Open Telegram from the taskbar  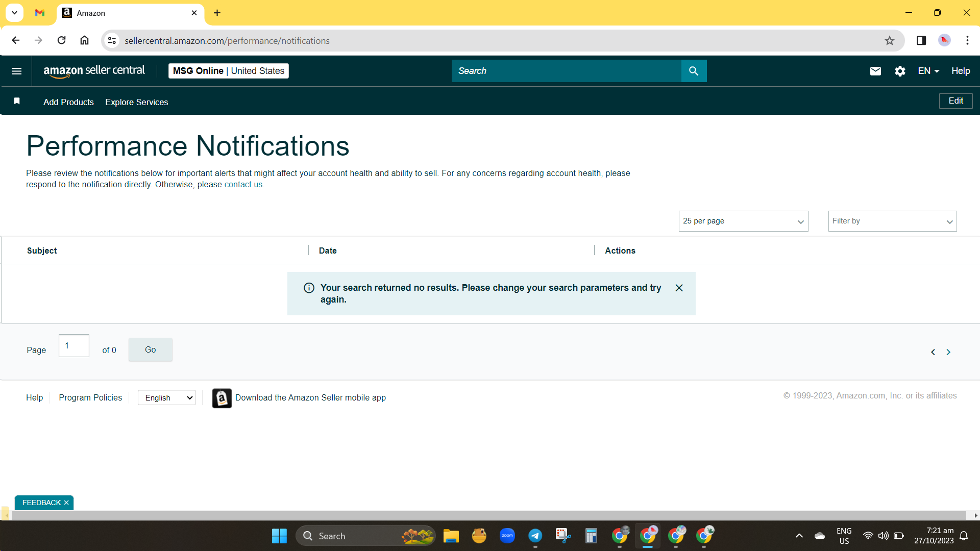click(x=535, y=536)
